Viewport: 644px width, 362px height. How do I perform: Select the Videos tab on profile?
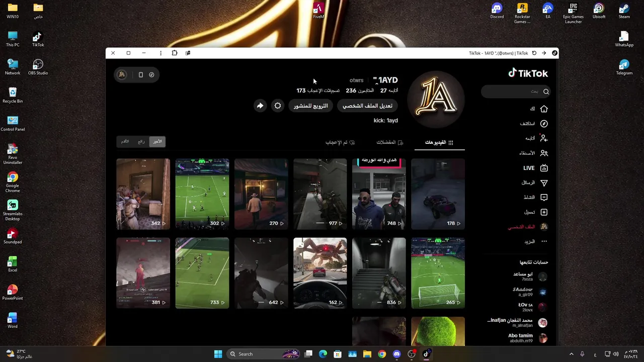coord(439,142)
